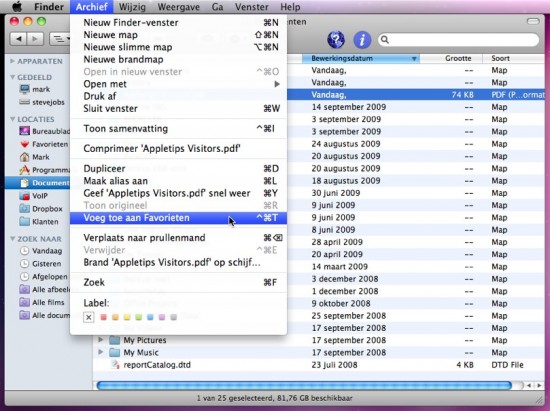Open the Help menu

[290, 7]
